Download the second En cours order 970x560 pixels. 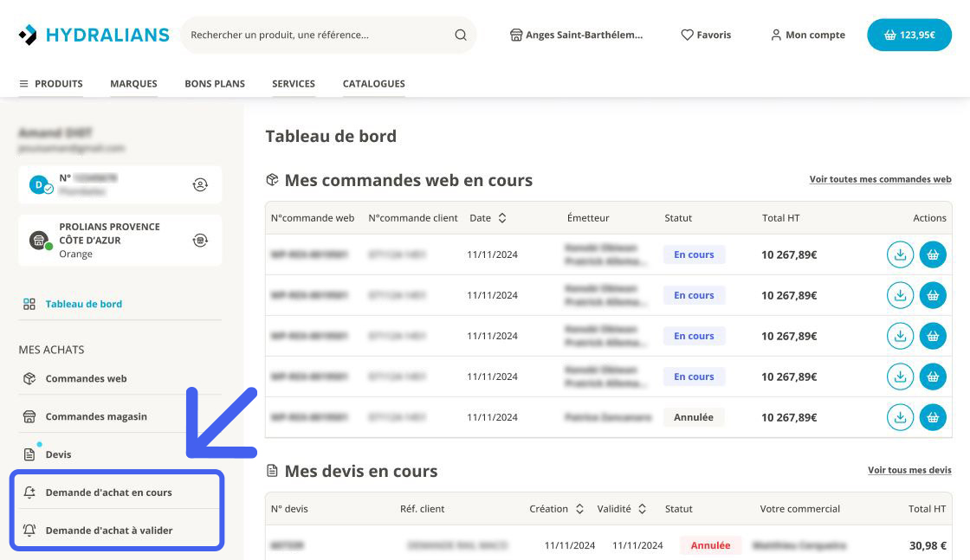point(900,295)
